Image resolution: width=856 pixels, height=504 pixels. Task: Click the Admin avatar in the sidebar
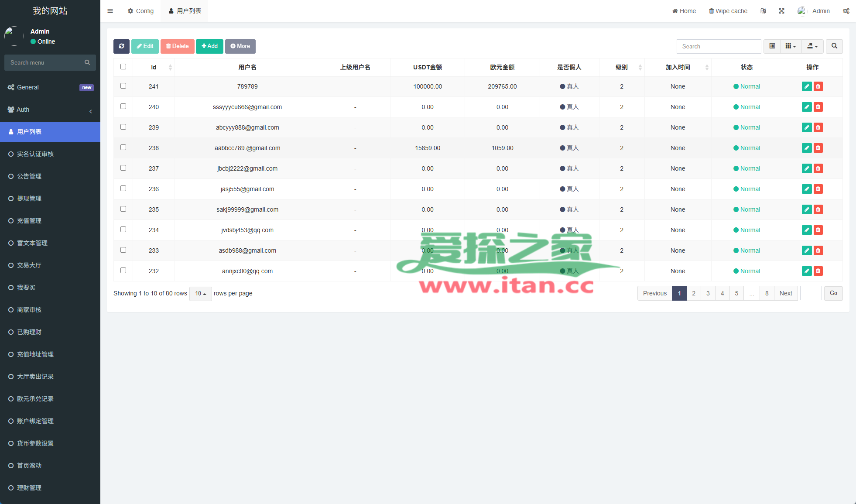tap(14, 36)
